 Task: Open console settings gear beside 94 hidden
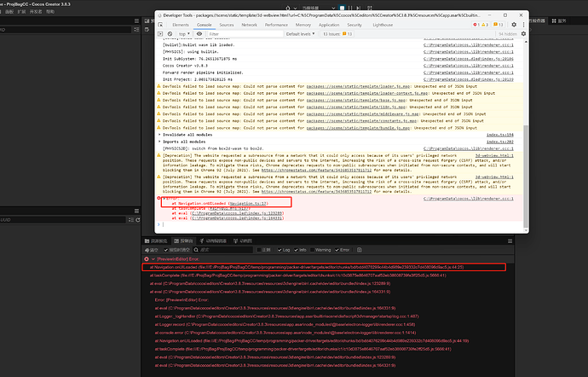pyautogui.click(x=523, y=34)
